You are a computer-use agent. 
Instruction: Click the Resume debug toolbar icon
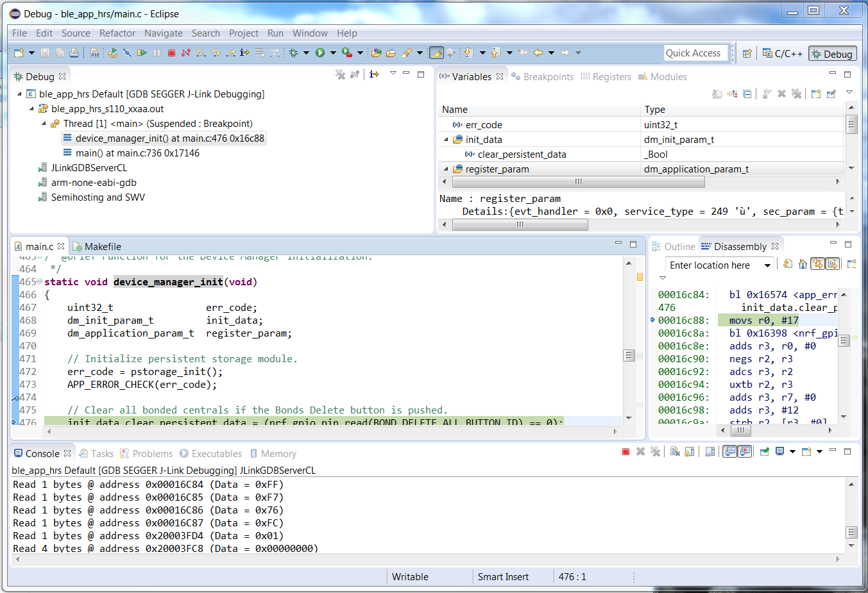[x=142, y=53]
